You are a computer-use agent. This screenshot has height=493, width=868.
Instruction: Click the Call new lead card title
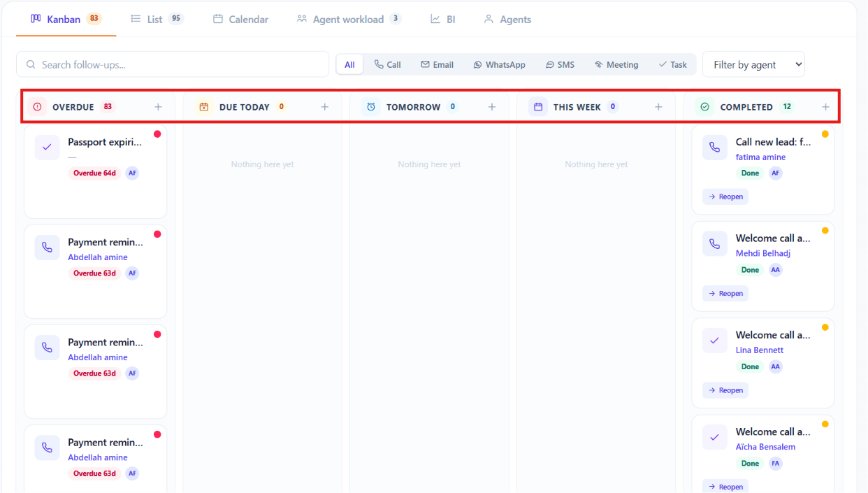click(773, 142)
